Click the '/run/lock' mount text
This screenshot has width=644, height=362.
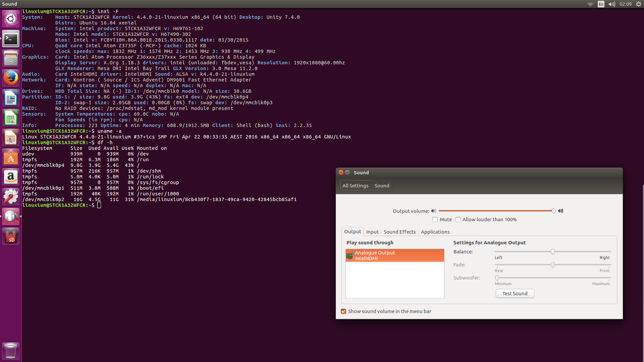[x=150, y=177]
